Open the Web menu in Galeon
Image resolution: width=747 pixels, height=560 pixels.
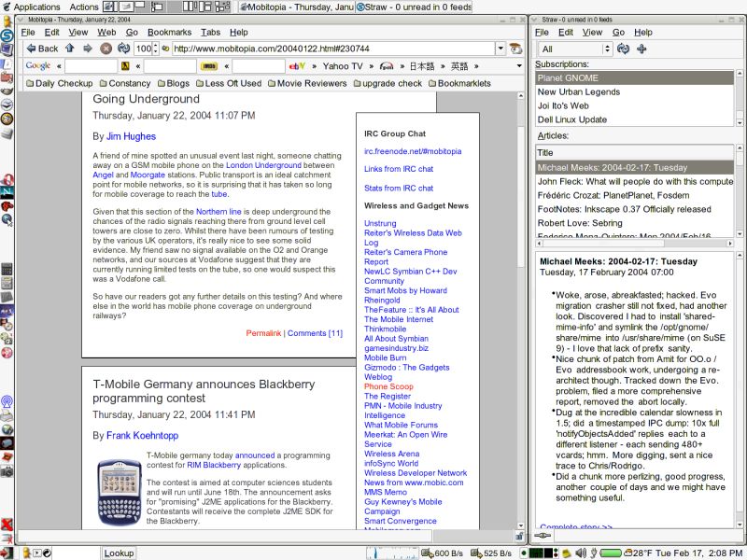coord(106,32)
